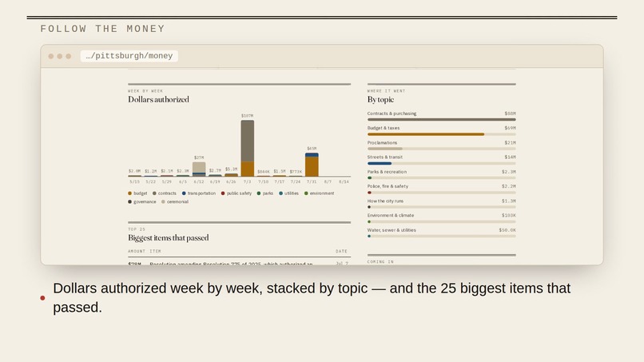The image size is (644, 362).
Task: Click the $5.3M bar label for 6/26
Action: (x=231, y=169)
